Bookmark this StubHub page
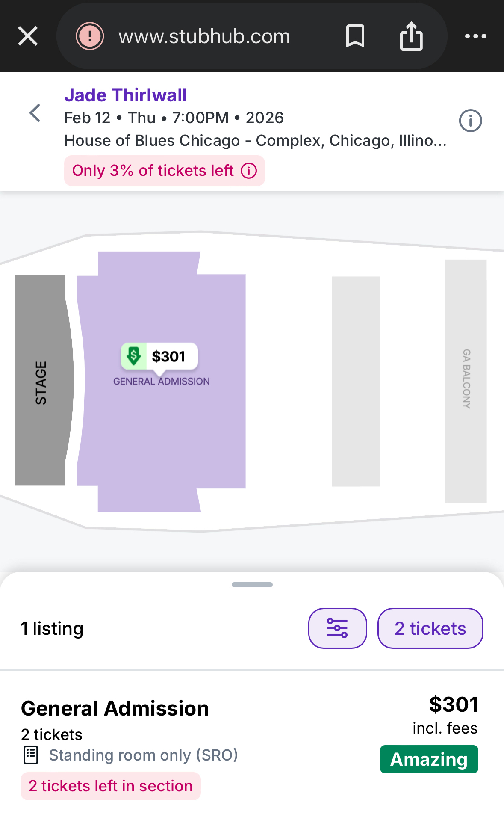 tap(355, 36)
